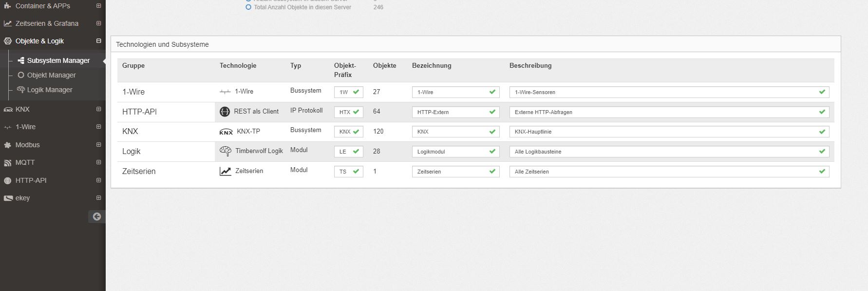Screen dimensions: 868x291
Task: Collapse the sidebar with the arrow button
Action: 97,216
